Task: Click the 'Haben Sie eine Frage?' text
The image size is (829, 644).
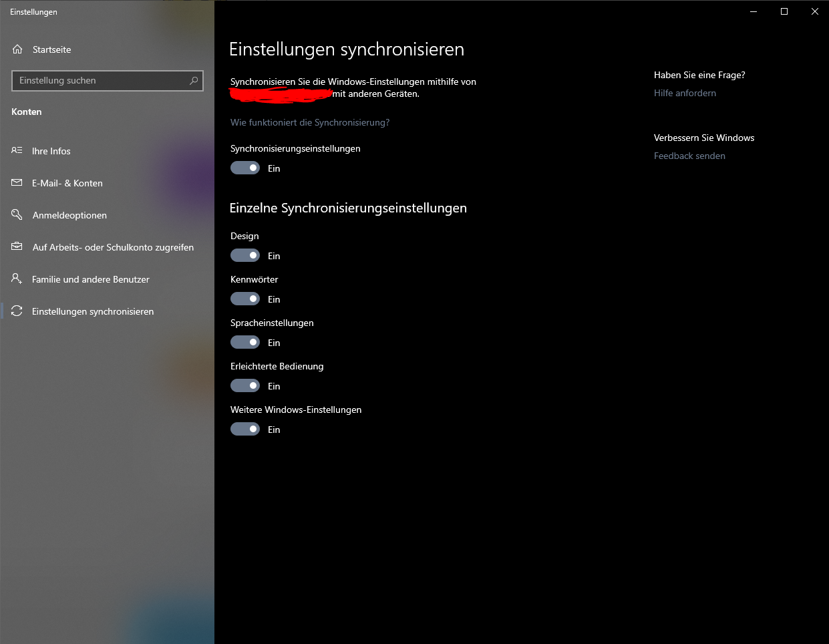Action: tap(699, 75)
